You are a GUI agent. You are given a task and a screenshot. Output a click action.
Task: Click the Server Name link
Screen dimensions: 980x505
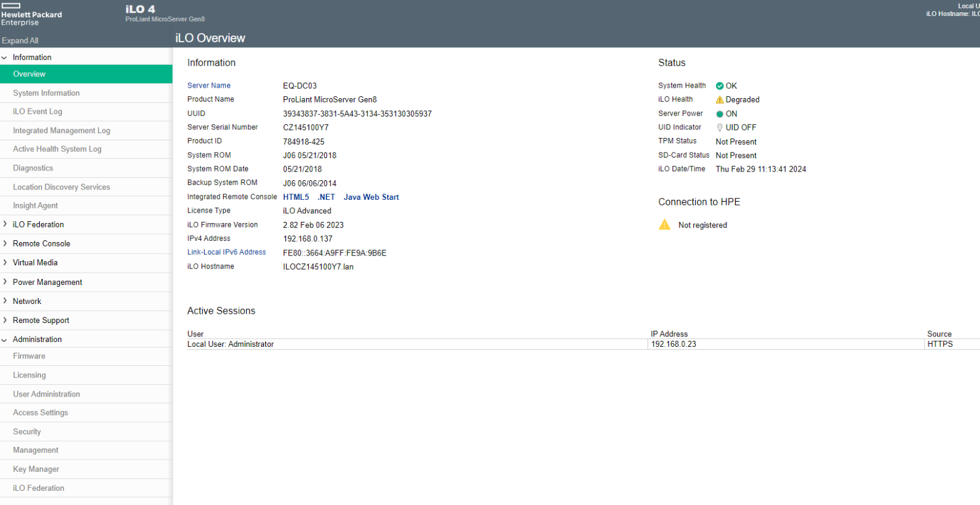pyautogui.click(x=209, y=86)
